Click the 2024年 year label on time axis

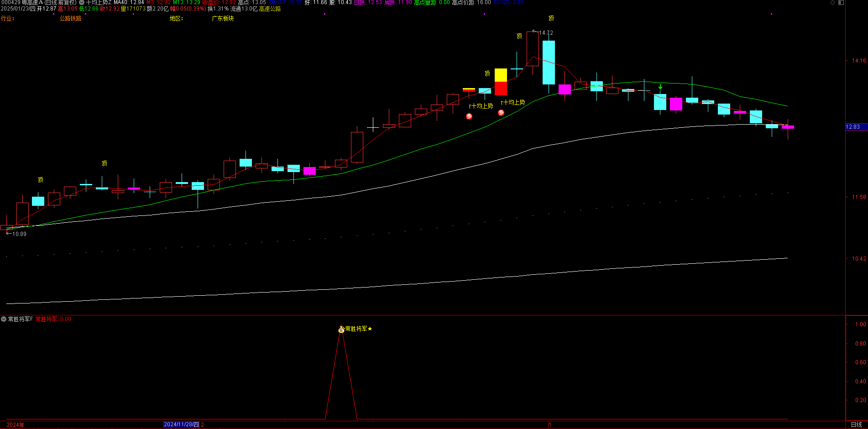16,425
